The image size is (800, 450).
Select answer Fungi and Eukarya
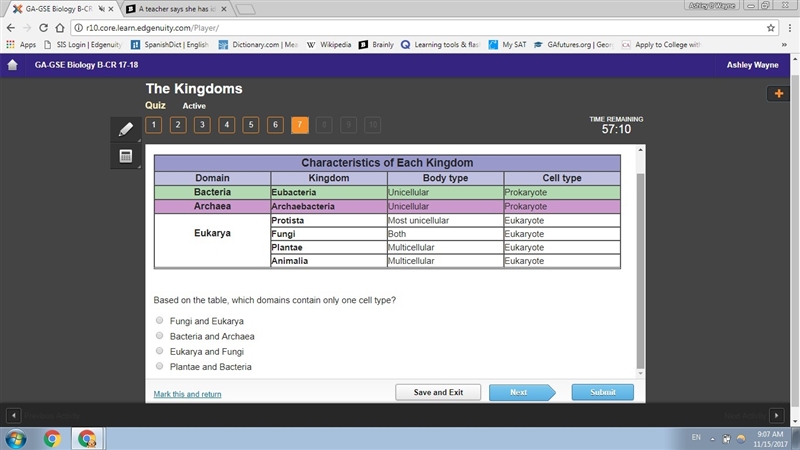[160, 320]
